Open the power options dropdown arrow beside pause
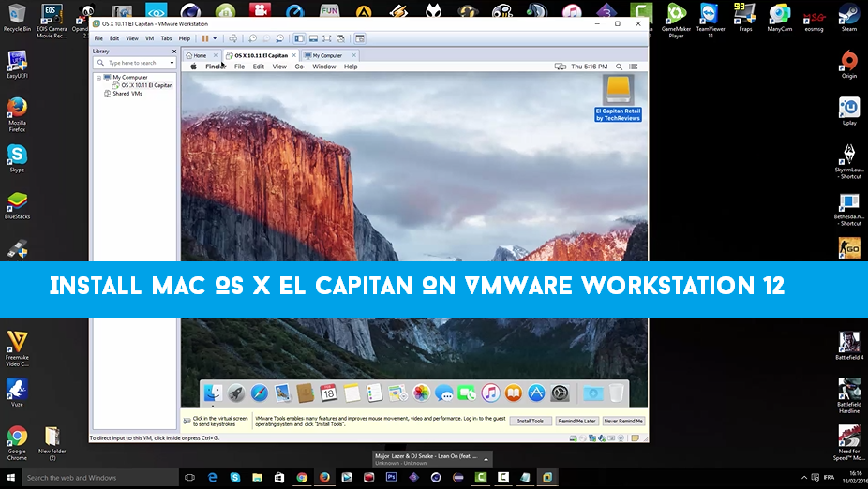This screenshot has width=868, height=489. tap(215, 38)
